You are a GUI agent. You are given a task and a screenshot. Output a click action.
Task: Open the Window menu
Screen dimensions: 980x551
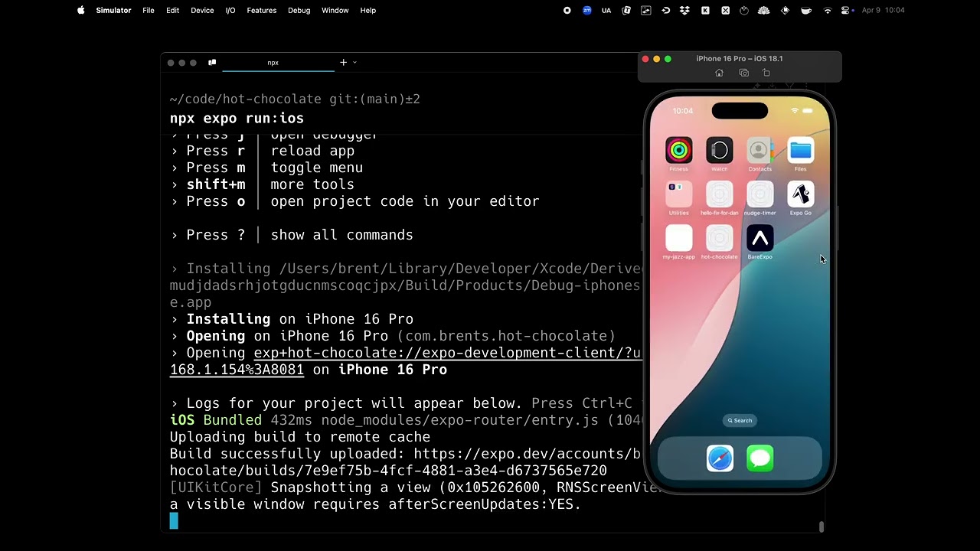[335, 10]
